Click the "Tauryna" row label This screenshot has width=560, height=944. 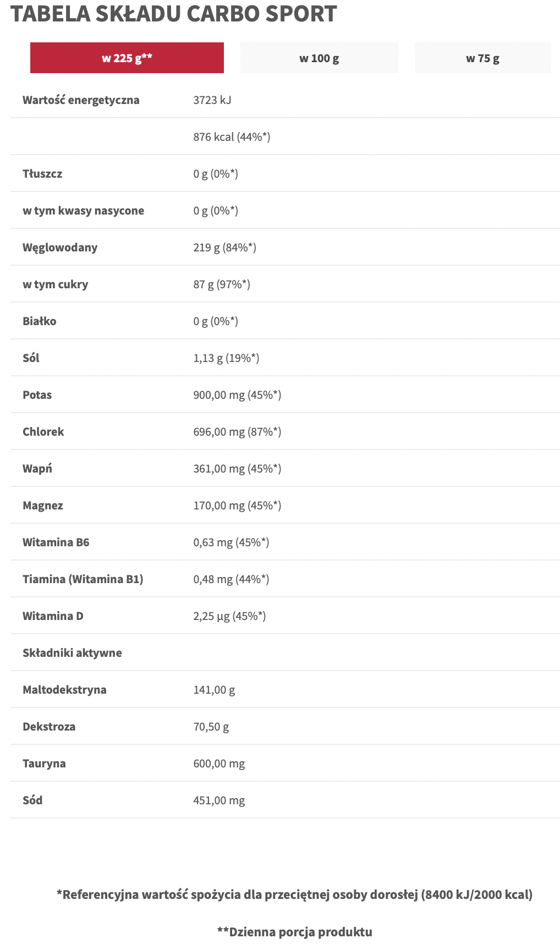[44, 764]
